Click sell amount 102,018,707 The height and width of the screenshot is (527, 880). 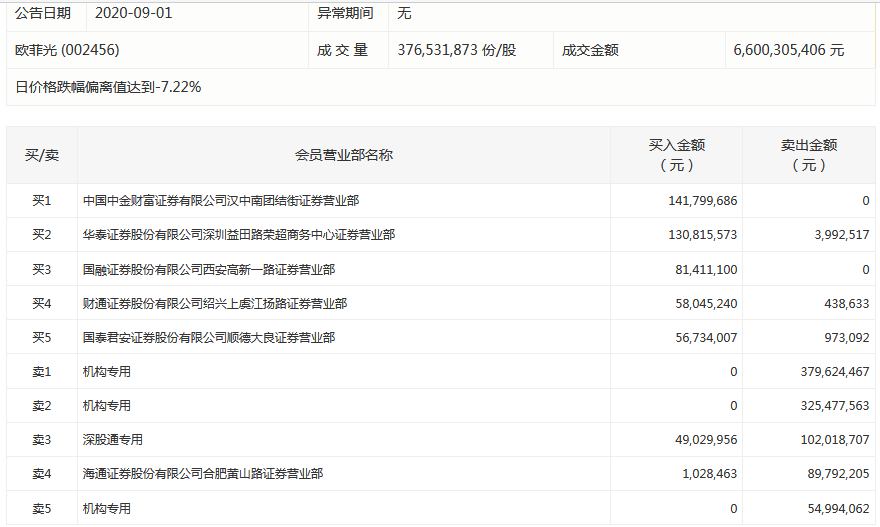[835, 440]
